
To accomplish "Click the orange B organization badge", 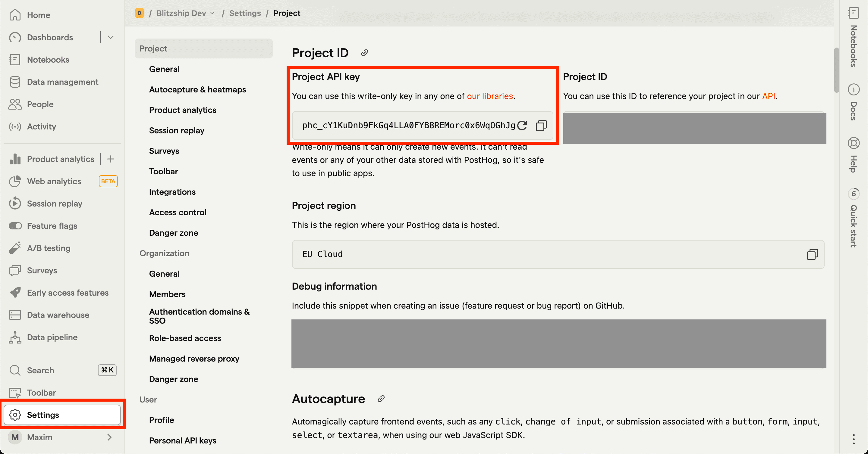I will click(x=140, y=13).
